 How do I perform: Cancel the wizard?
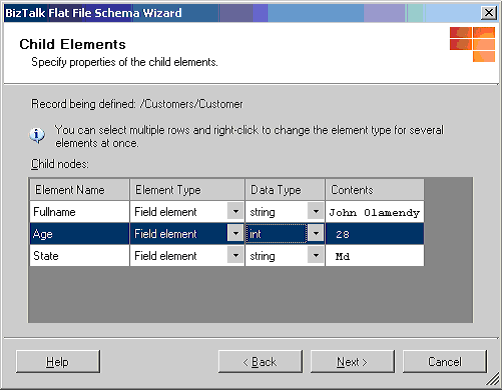click(x=445, y=361)
